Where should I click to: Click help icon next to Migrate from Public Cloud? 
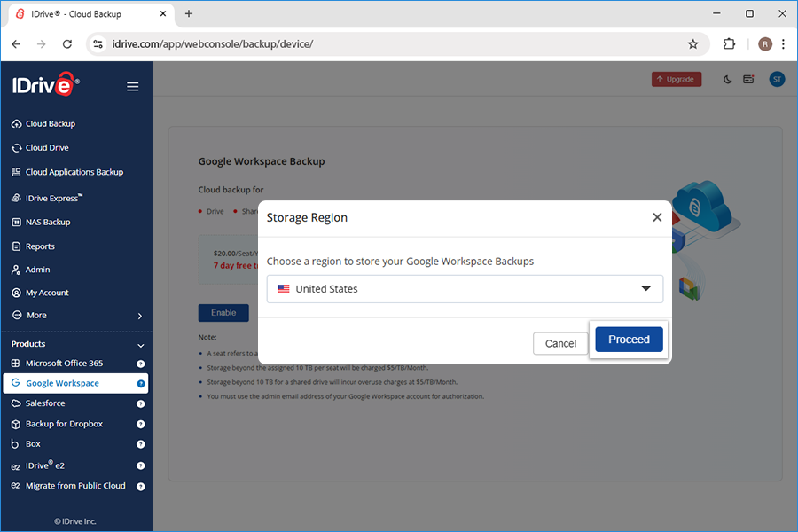tap(140, 487)
